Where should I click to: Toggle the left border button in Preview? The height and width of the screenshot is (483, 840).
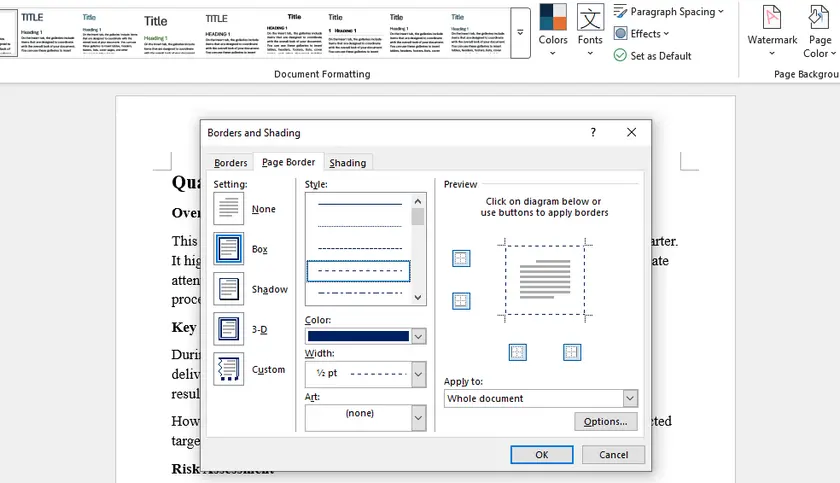coord(517,352)
